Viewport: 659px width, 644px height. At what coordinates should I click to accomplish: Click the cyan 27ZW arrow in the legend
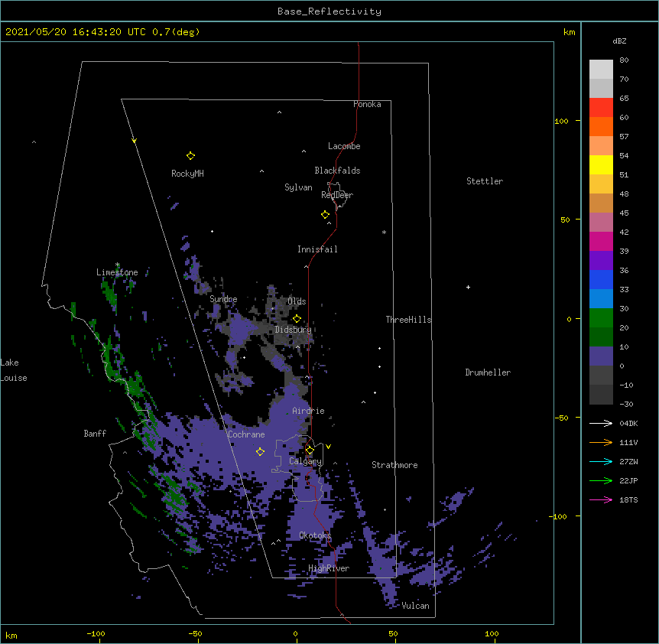point(601,461)
